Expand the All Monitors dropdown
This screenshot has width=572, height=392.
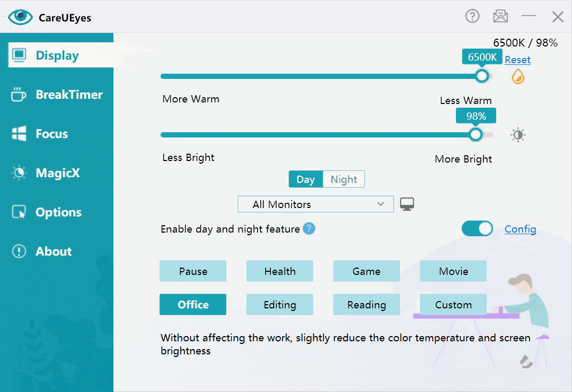pos(315,204)
